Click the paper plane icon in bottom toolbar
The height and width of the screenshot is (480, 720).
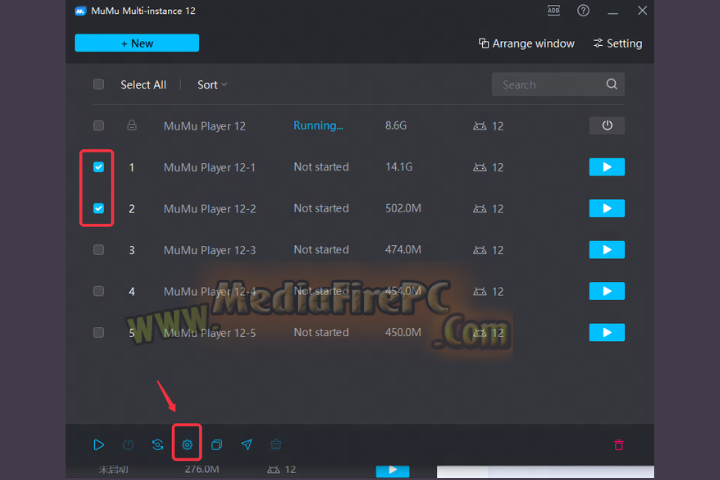pyautogui.click(x=247, y=444)
